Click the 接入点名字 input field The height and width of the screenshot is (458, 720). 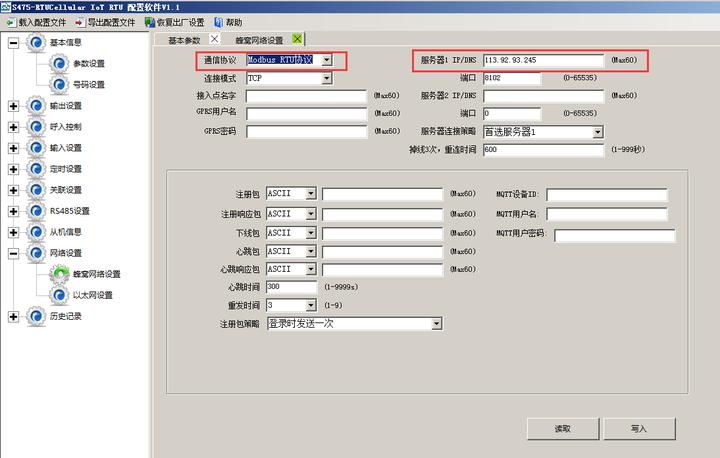pos(306,96)
